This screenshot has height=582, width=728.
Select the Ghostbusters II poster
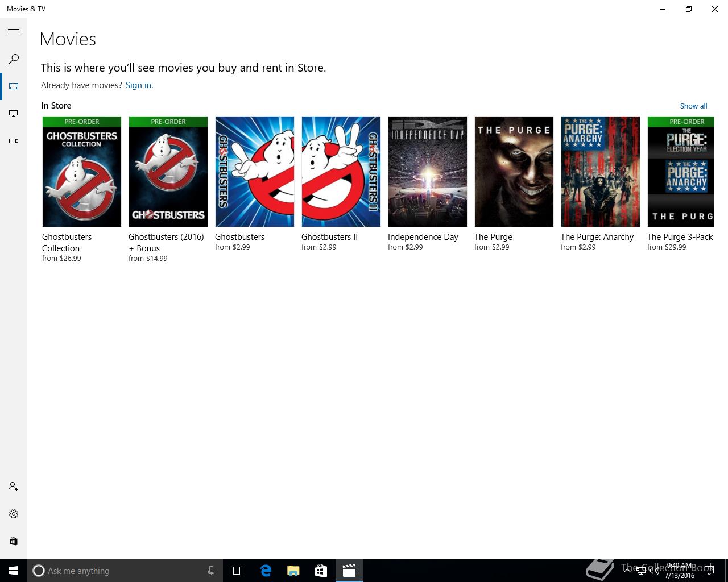(x=341, y=172)
